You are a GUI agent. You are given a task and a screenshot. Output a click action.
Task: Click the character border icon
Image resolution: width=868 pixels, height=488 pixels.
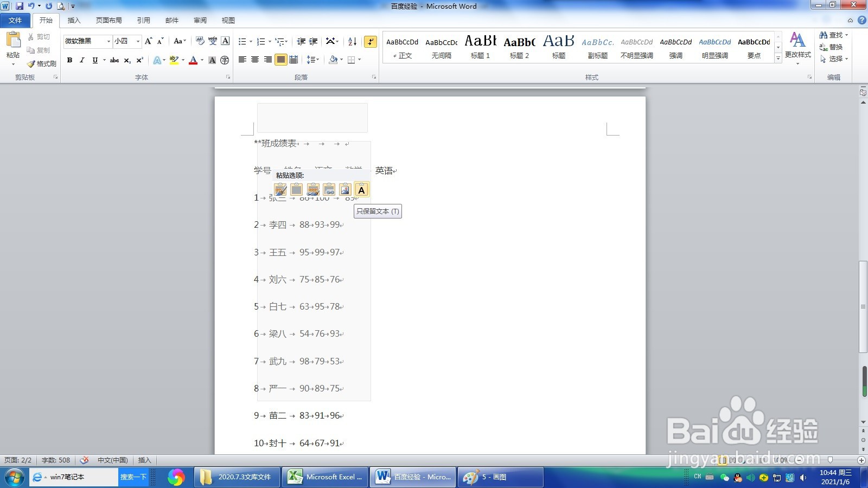click(x=225, y=41)
